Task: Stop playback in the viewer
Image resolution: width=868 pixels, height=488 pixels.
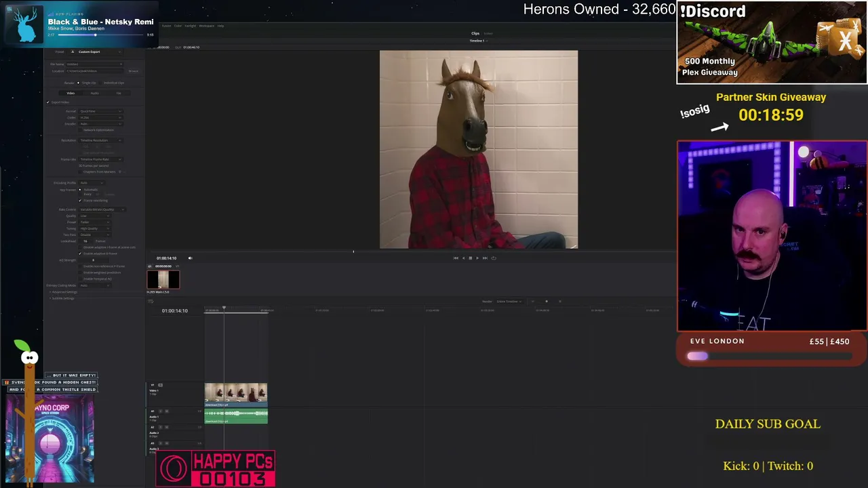Action: pyautogui.click(x=471, y=258)
